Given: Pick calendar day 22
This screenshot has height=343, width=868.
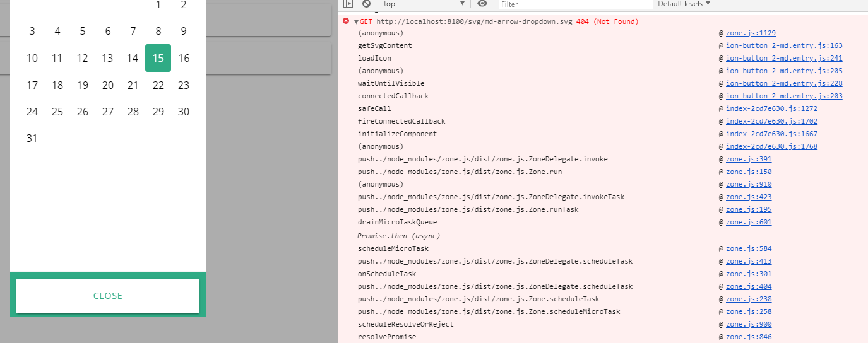Looking at the screenshot, I should click(x=158, y=85).
